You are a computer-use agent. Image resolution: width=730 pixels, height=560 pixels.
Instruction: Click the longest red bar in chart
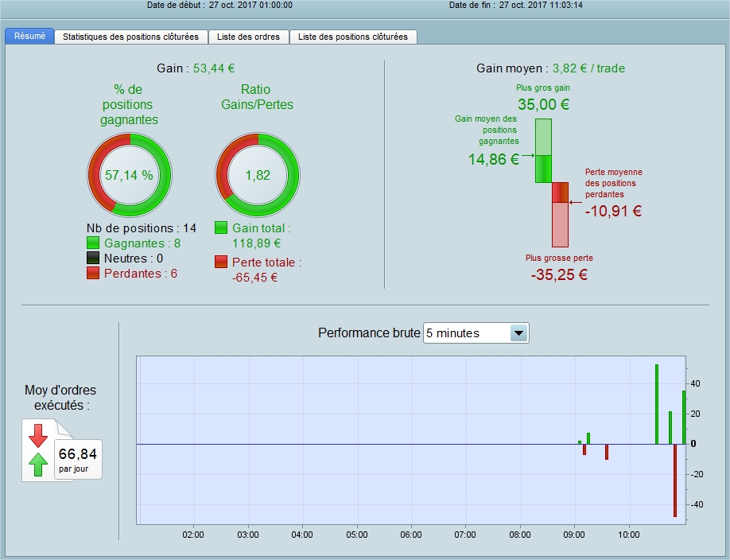coord(675,480)
